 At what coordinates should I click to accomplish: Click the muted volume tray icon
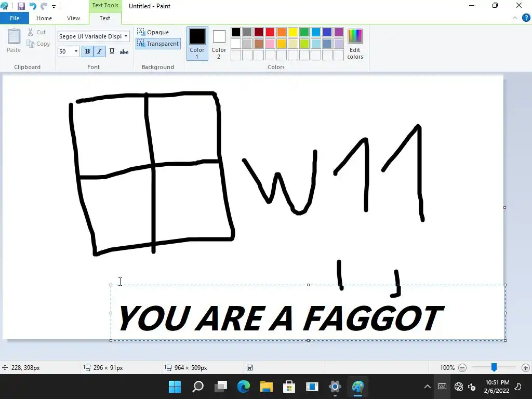(472, 387)
